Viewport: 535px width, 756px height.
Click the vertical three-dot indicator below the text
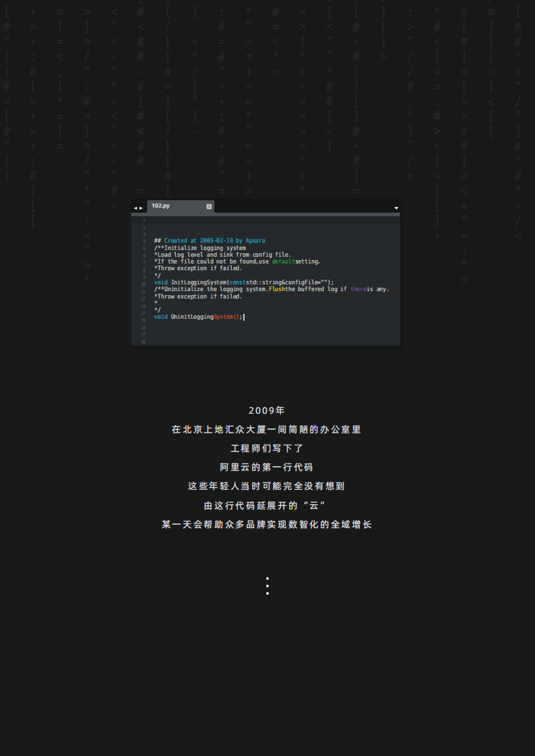(x=267, y=586)
